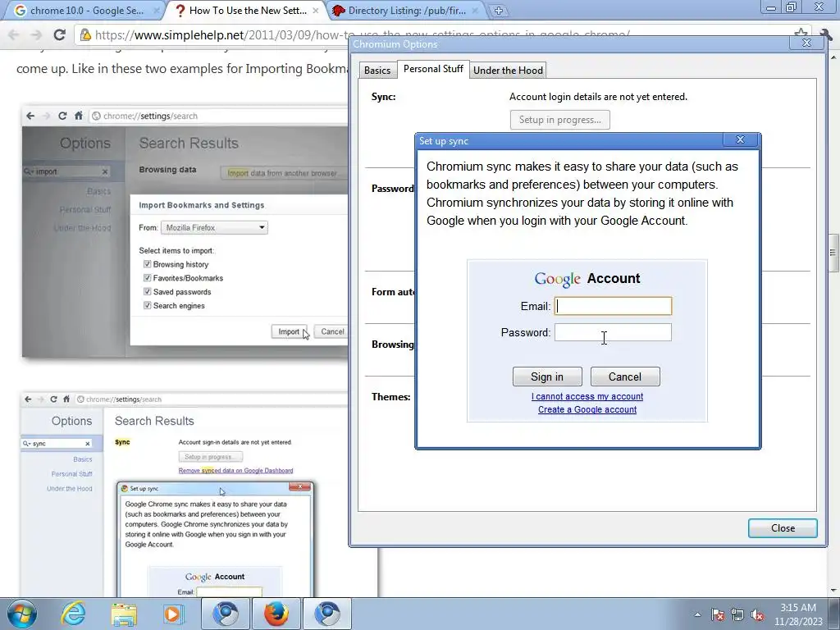
Task: Reload the page with refresh icon
Action: pos(59,34)
